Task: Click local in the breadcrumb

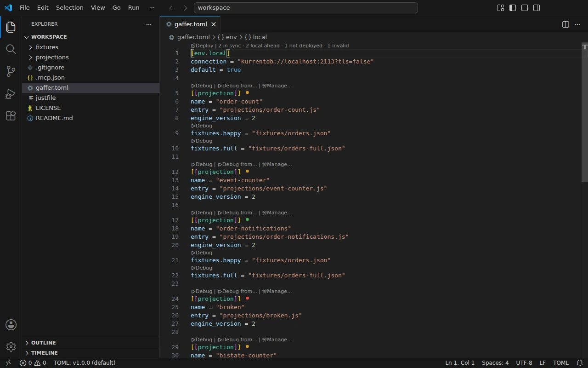Action: pyautogui.click(x=256, y=37)
